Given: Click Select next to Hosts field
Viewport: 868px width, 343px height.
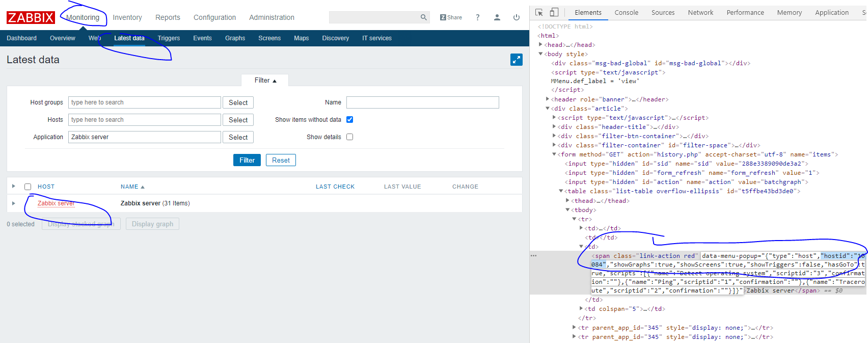Looking at the screenshot, I should click(238, 120).
